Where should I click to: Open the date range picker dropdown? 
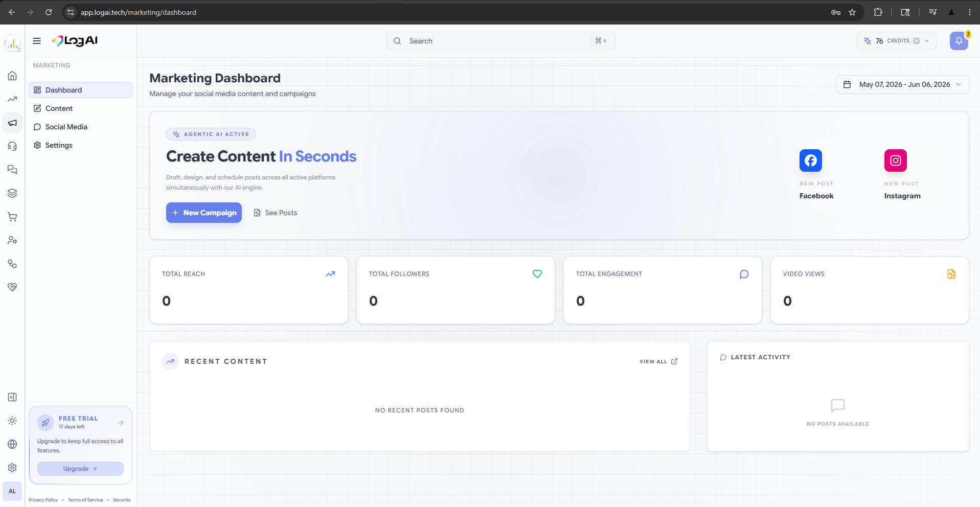coord(902,84)
